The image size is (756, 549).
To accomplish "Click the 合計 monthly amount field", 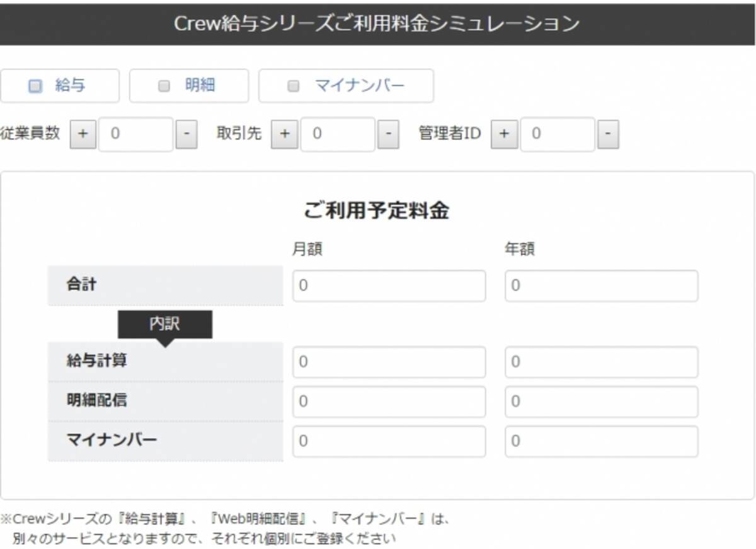I will [x=389, y=286].
